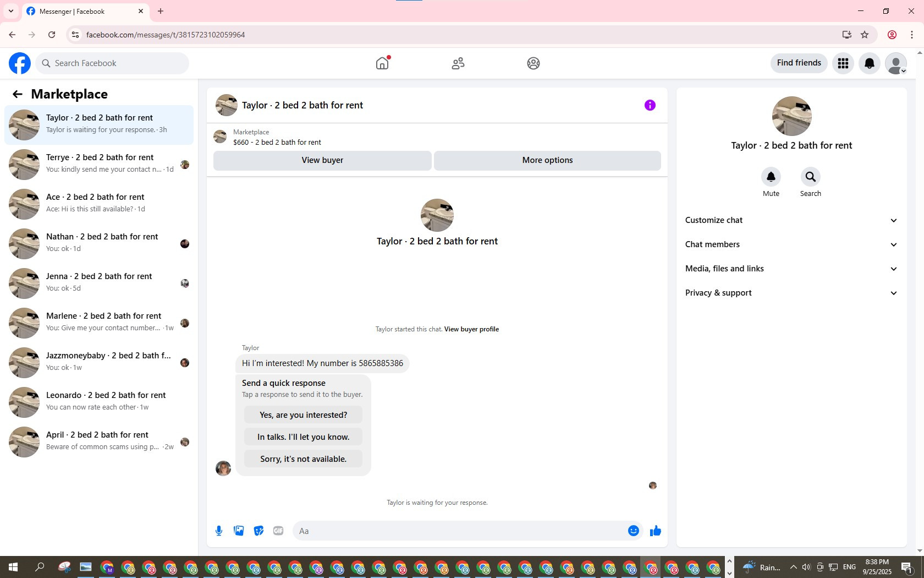The height and width of the screenshot is (578, 924).
Task: Click Find friends button
Action: [799, 63]
